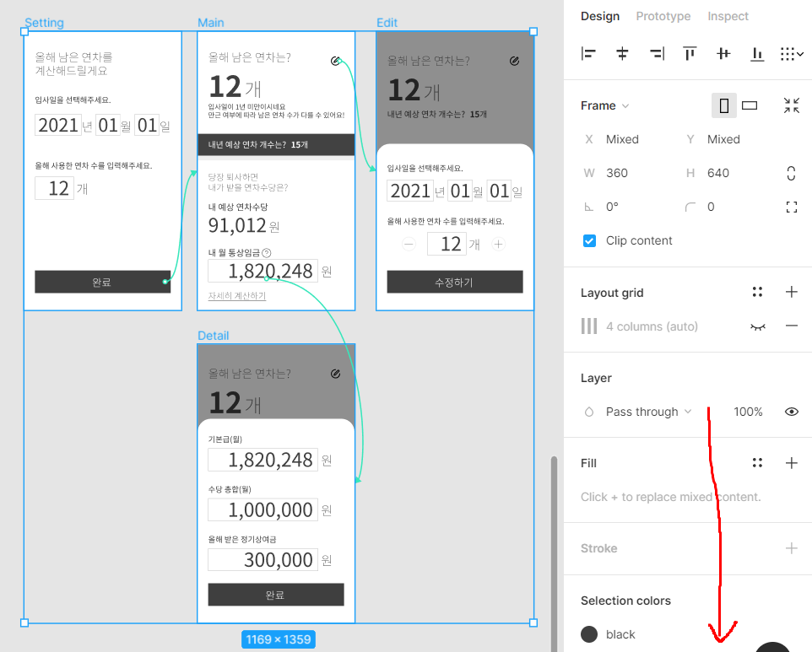Align selection to the right
The image size is (812, 652).
click(657, 53)
